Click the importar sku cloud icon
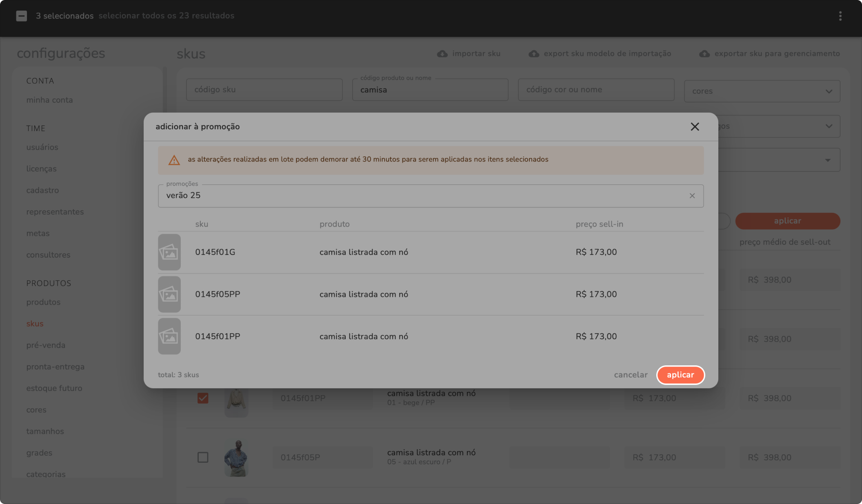 click(x=442, y=54)
